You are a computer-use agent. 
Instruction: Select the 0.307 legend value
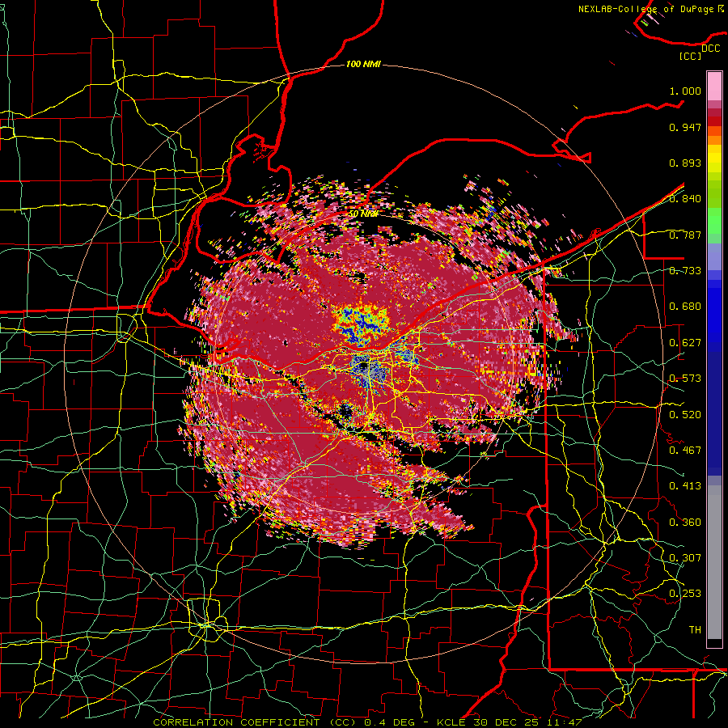pos(685,558)
